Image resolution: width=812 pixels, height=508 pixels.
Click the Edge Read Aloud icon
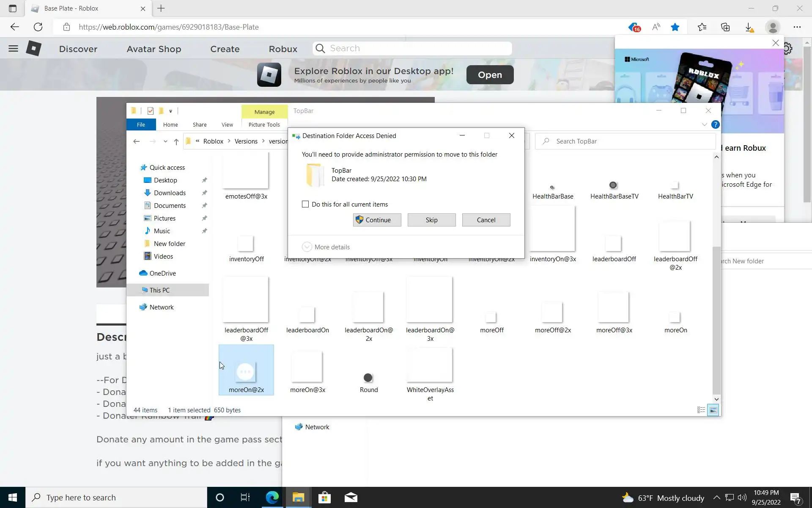656,27
